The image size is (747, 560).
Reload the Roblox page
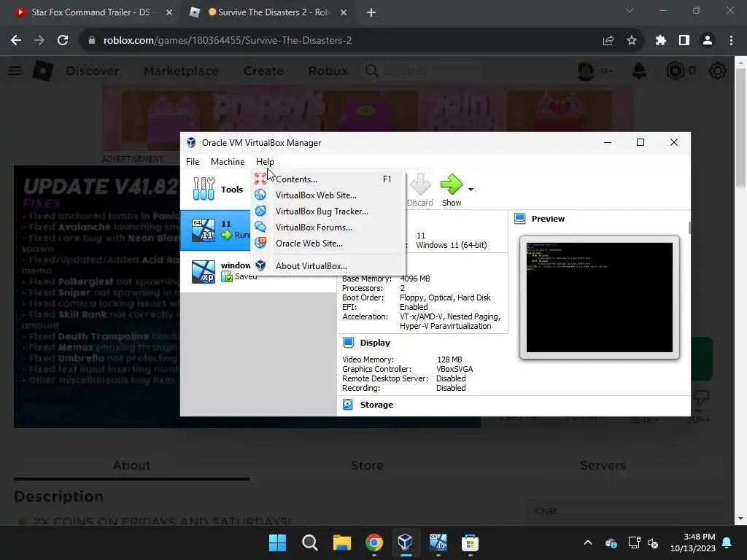(x=63, y=41)
